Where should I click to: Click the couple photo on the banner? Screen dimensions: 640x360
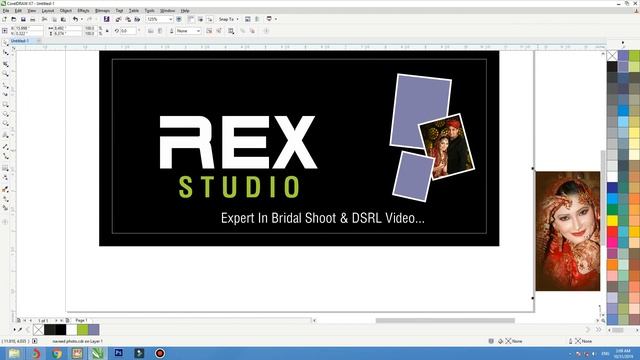tap(447, 147)
